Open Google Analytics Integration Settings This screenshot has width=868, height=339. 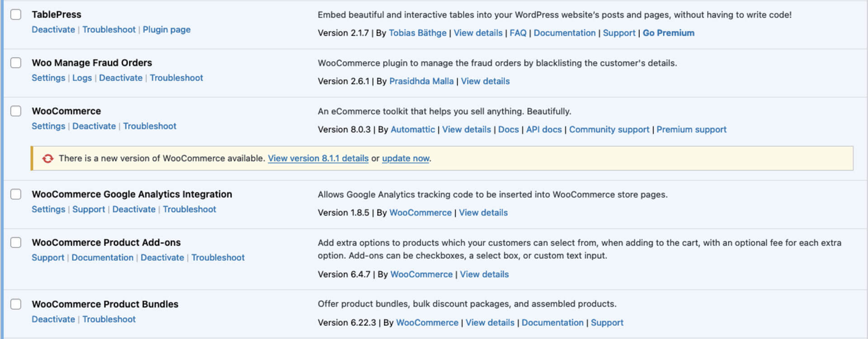click(x=48, y=209)
